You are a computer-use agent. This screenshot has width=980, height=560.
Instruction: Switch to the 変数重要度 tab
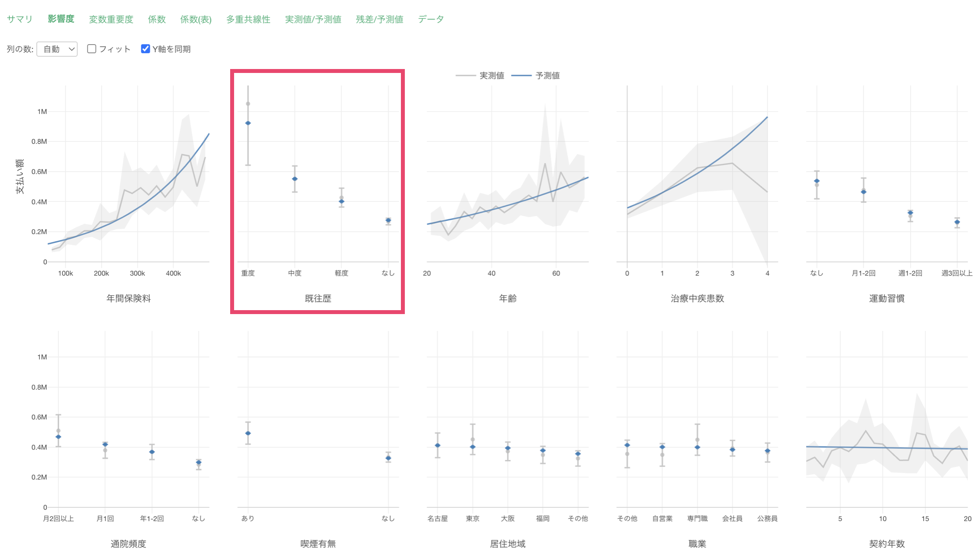[x=111, y=19]
